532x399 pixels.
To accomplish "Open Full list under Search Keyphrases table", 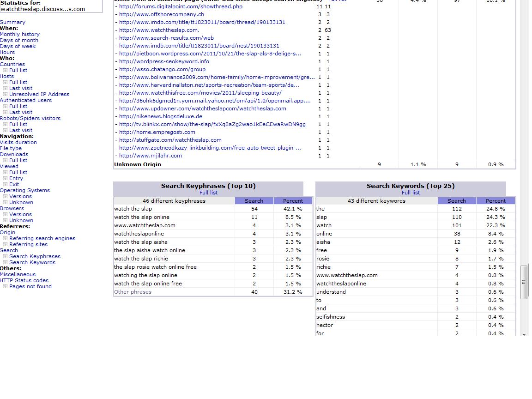I will [208, 193].
